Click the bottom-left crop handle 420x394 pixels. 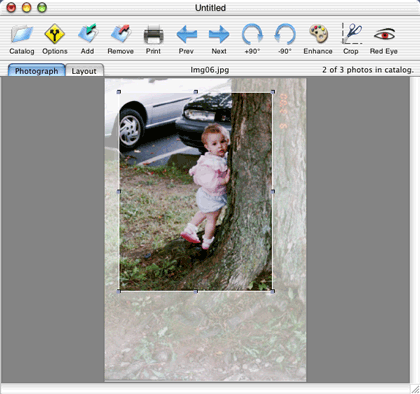(119, 291)
